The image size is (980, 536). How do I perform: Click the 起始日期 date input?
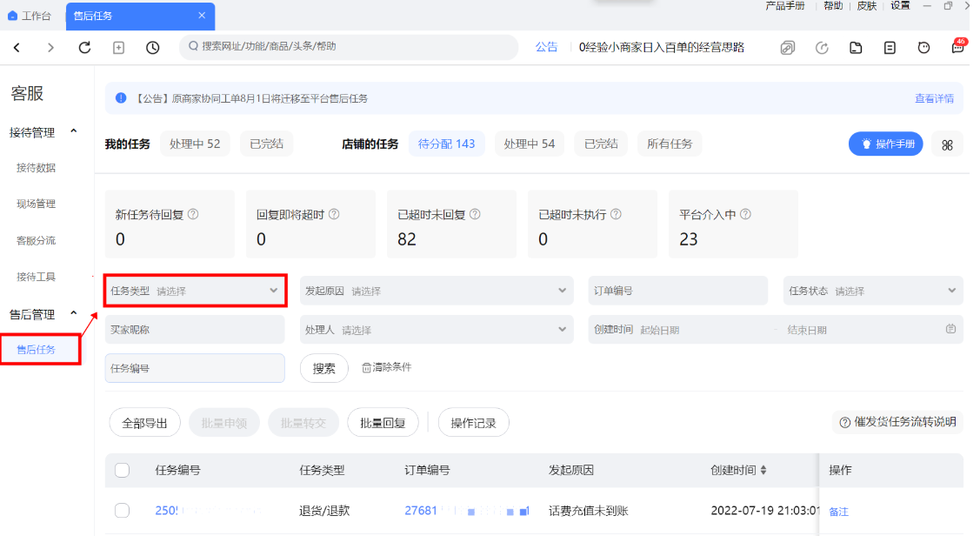coord(659,330)
